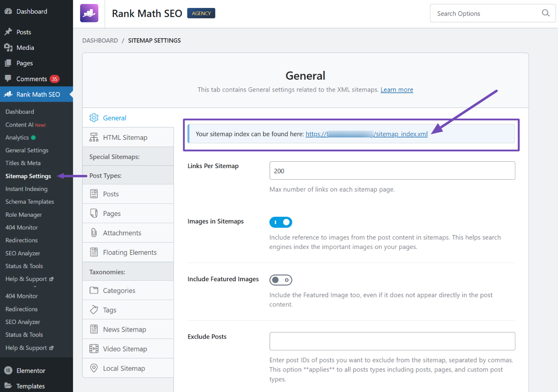Click the Elementor icon
This screenshot has height=392, width=558.
coord(8,370)
